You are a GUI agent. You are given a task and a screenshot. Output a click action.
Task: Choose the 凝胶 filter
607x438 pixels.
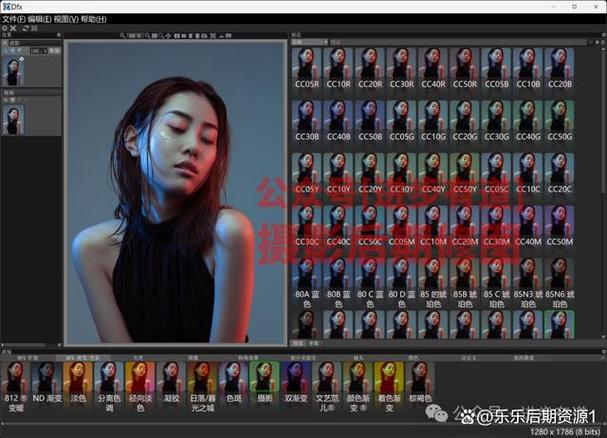(x=171, y=383)
